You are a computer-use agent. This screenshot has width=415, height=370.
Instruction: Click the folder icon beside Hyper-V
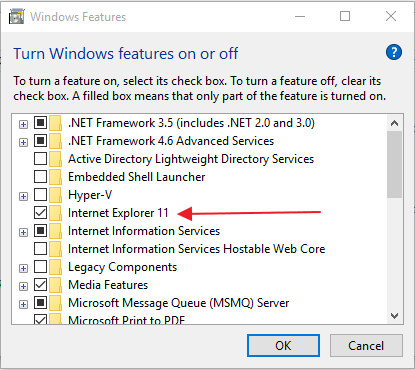pos(56,195)
